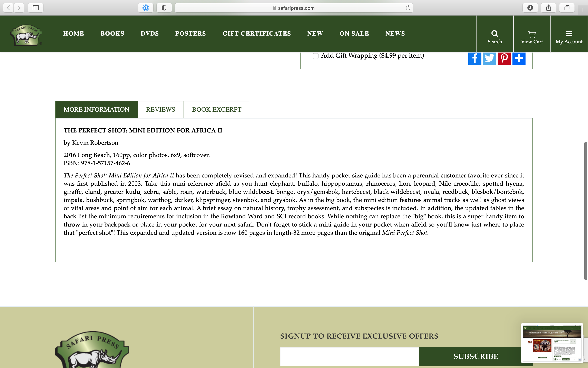
Task: Focus the email signup field
Action: (349, 356)
